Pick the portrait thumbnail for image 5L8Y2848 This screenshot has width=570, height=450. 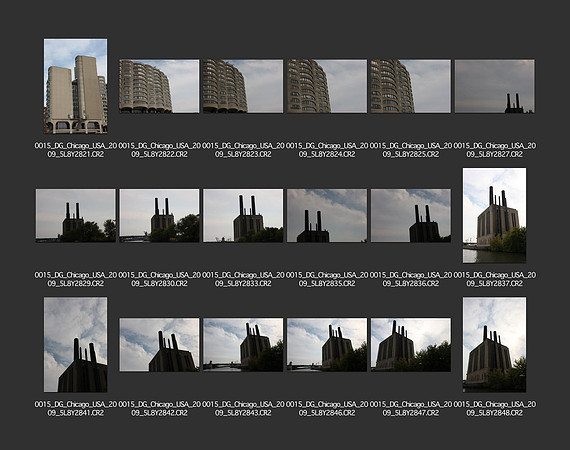click(x=494, y=345)
